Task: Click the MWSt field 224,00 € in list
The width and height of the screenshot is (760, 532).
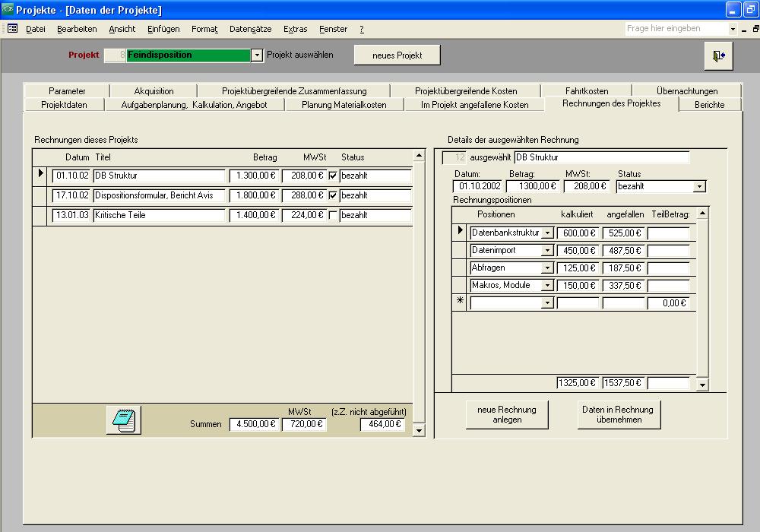Action: pos(305,215)
